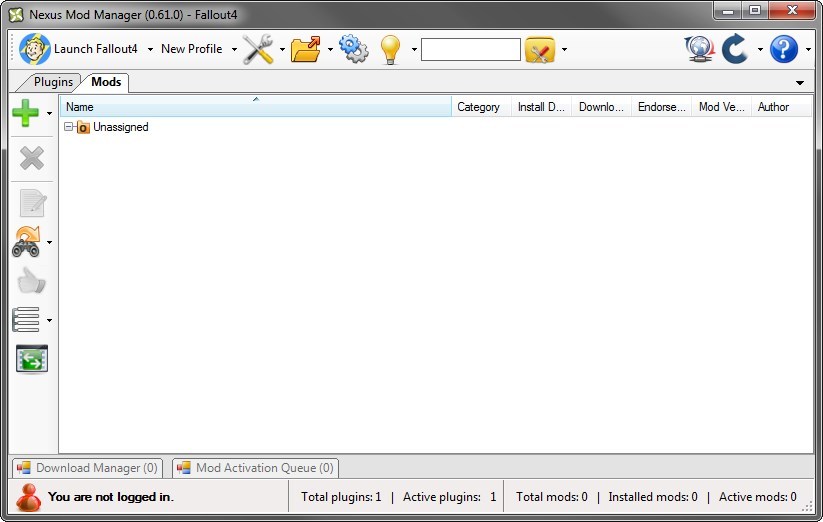
Task: Expand the light bulb dropdown arrow
Action: pyautogui.click(x=414, y=49)
